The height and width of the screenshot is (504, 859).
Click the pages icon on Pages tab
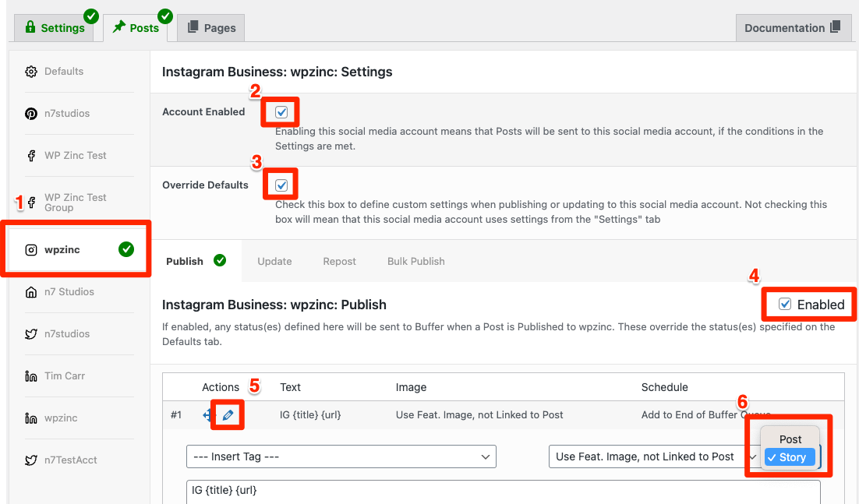click(x=193, y=26)
